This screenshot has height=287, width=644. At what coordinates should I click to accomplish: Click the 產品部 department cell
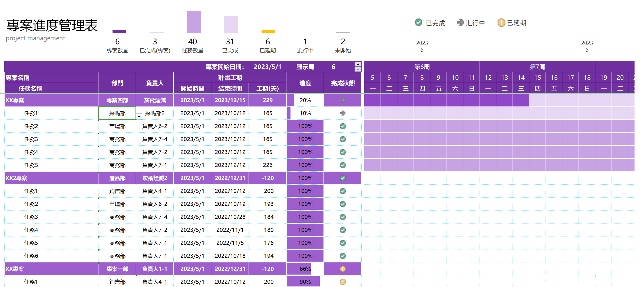pyautogui.click(x=117, y=178)
